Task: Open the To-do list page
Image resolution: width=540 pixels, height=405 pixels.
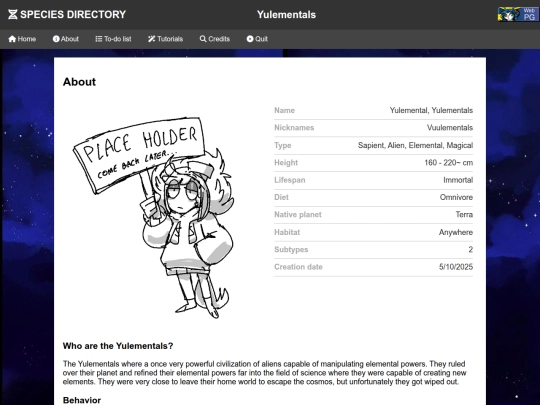Action: pyautogui.click(x=113, y=39)
